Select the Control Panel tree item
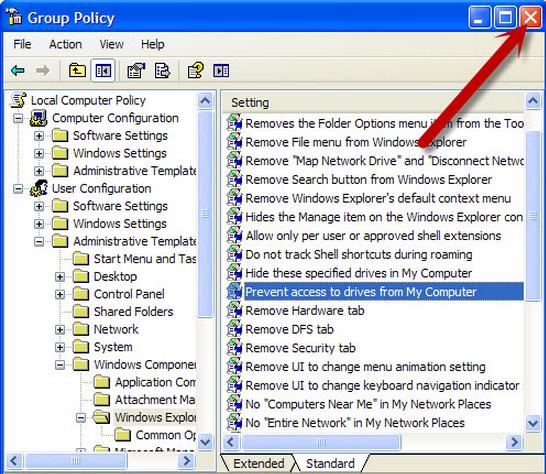546x474 pixels. point(129,294)
